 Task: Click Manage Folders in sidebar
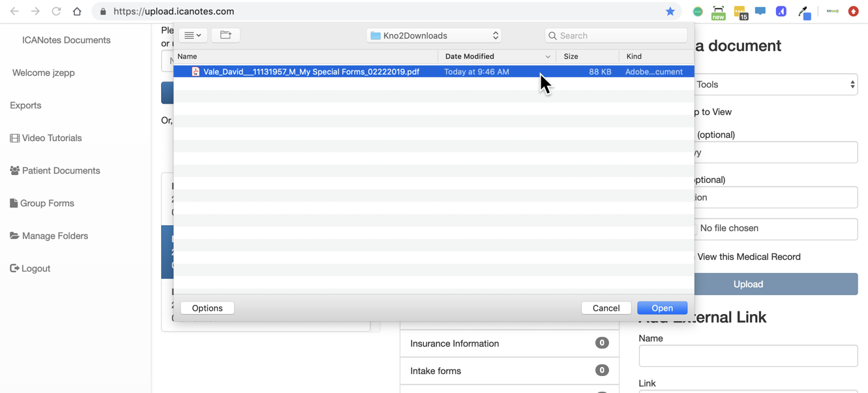click(x=55, y=236)
